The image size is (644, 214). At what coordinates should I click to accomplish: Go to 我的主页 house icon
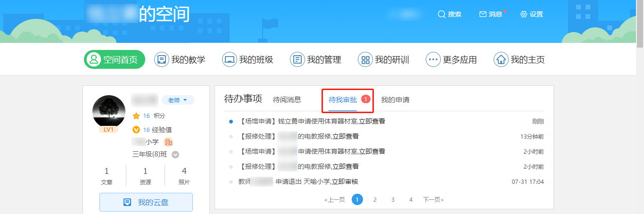501,60
